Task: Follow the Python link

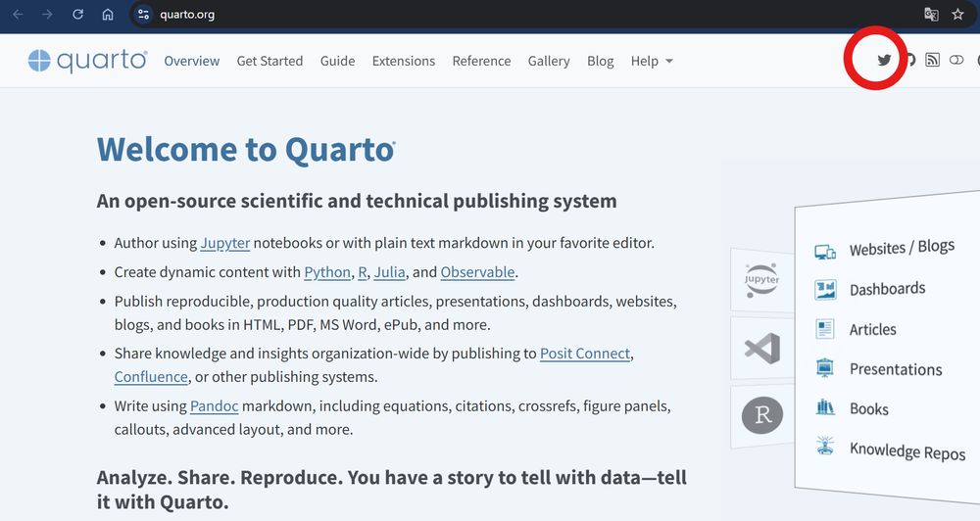Action: (x=327, y=272)
